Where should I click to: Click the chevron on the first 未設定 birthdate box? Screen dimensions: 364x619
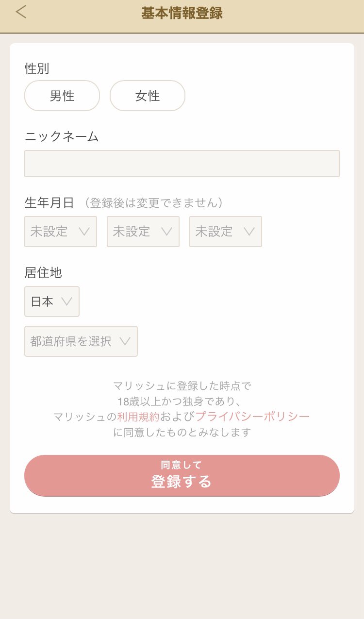click(84, 232)
